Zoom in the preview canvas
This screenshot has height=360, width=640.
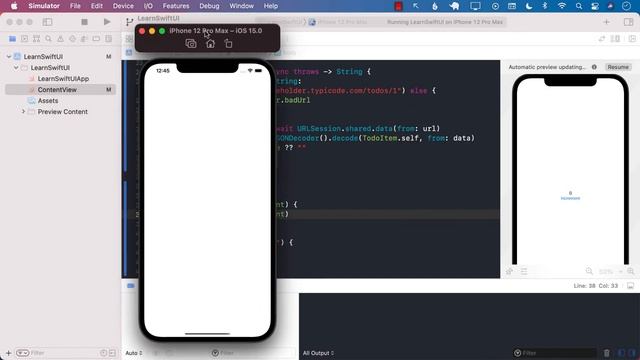pyautogui.click(x=631, y=271)
